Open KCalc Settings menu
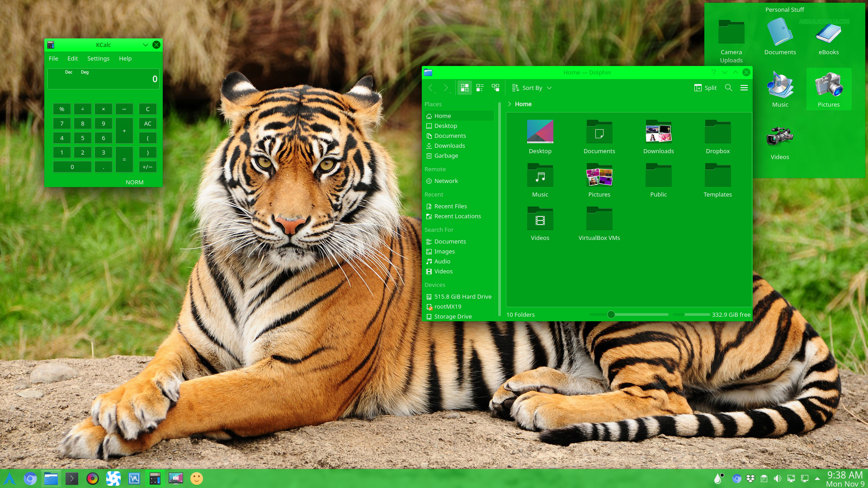The width and height of the screenshot is (868, 488). [98, 59]
